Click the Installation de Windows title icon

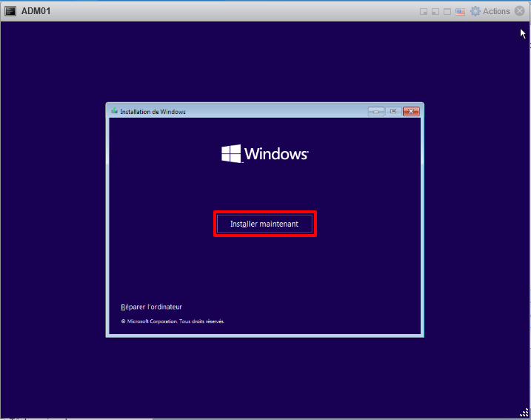114,112
